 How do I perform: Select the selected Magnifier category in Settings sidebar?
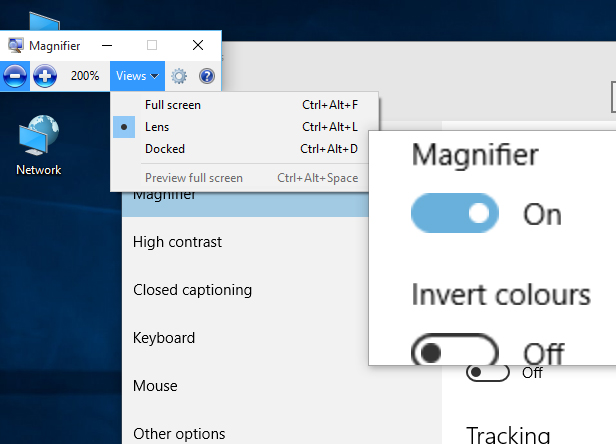click(245, 204)
